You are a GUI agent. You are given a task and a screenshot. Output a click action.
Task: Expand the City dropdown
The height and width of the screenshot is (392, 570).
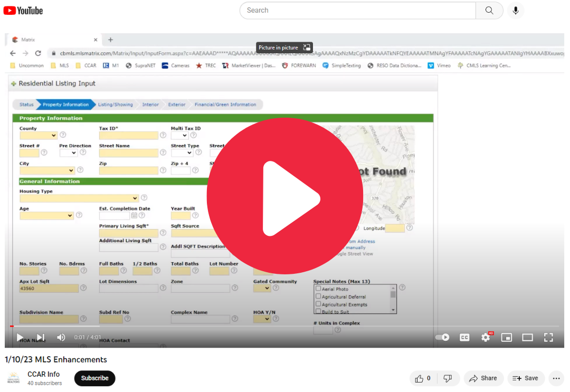pos(47,170)
